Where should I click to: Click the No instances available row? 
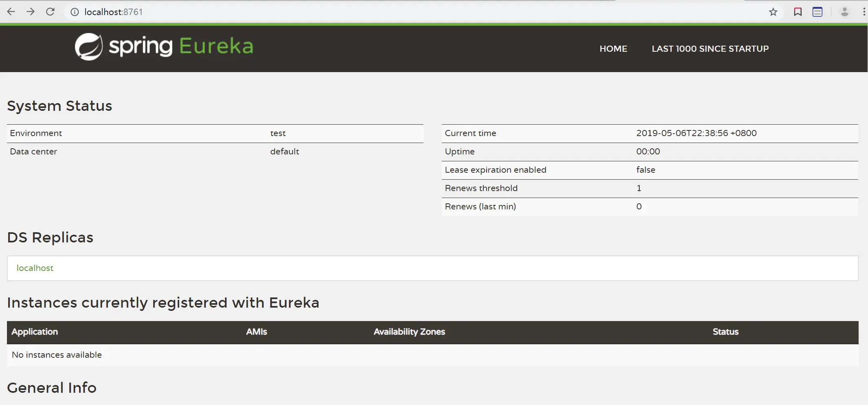433,355
